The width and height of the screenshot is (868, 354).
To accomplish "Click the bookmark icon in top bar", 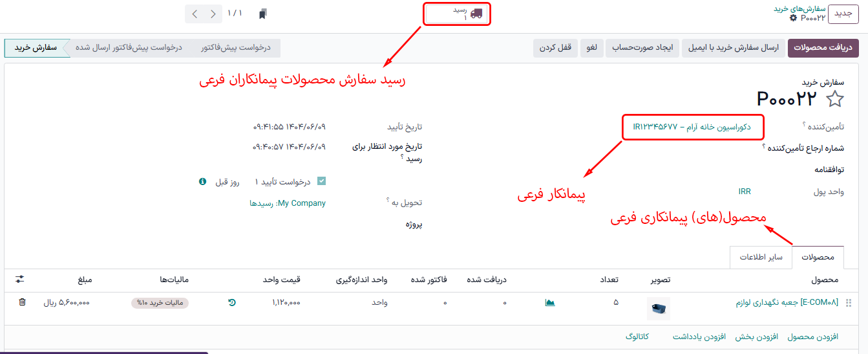I will pyautogui.click(x=262, y=14).
